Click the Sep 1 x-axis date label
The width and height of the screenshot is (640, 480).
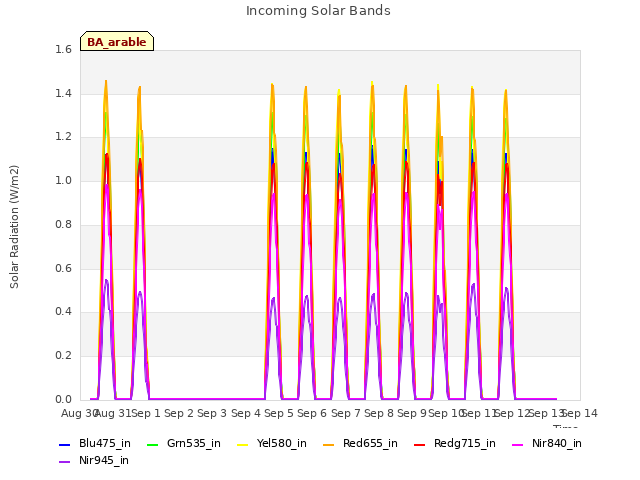[146, 413]
